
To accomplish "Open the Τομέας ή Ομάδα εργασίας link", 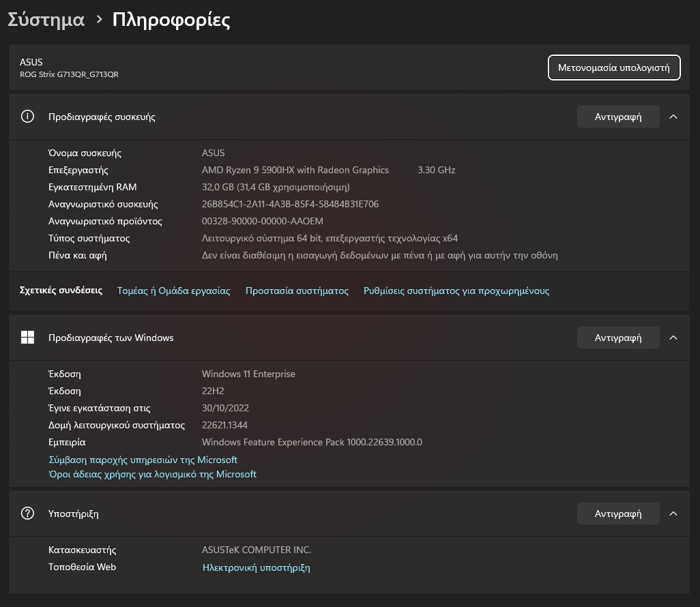I will point(174,291).
